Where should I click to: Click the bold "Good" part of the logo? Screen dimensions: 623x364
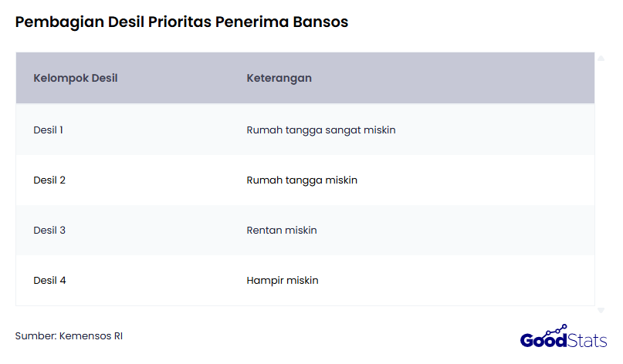pos(543,340)
